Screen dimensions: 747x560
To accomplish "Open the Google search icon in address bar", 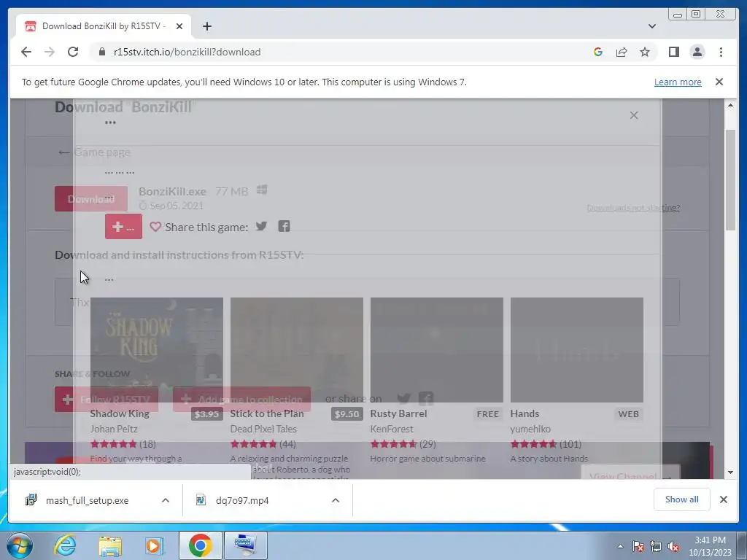I will pos(598,52).
